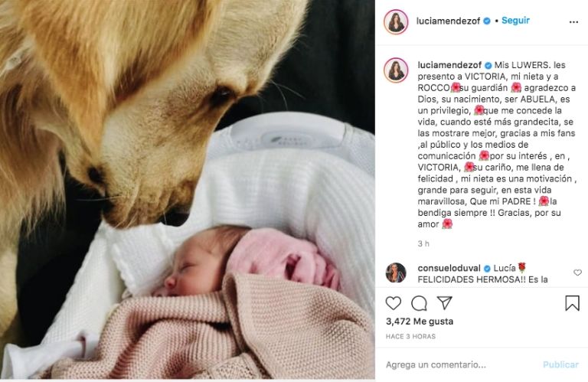Open consueloduval's profile avatar
Image resolution: width=588 pixels, height=382 pixels.
[396, 273]
